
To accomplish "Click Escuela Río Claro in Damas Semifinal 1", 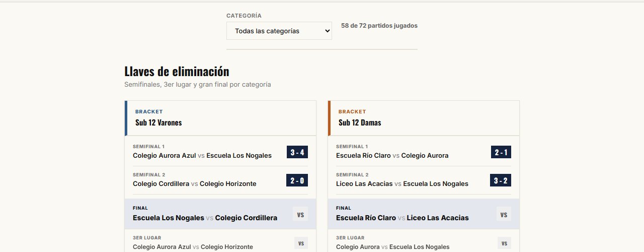I will (x=363, y=155).
